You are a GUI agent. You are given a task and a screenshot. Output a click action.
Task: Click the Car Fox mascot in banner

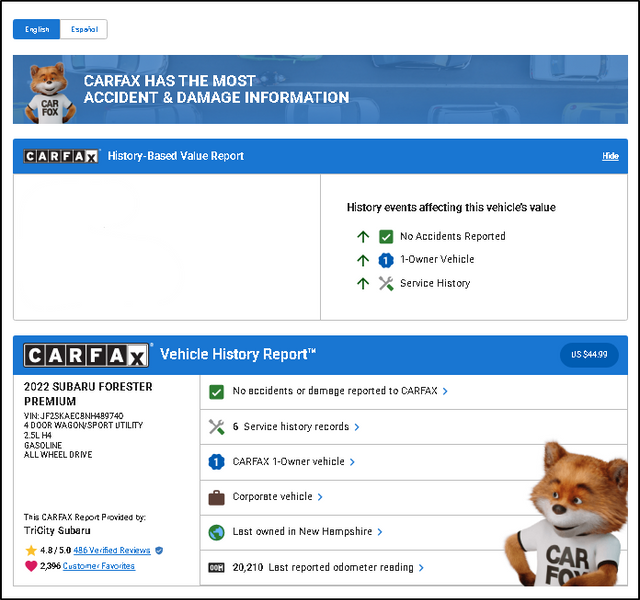click(x=50, y=93)
